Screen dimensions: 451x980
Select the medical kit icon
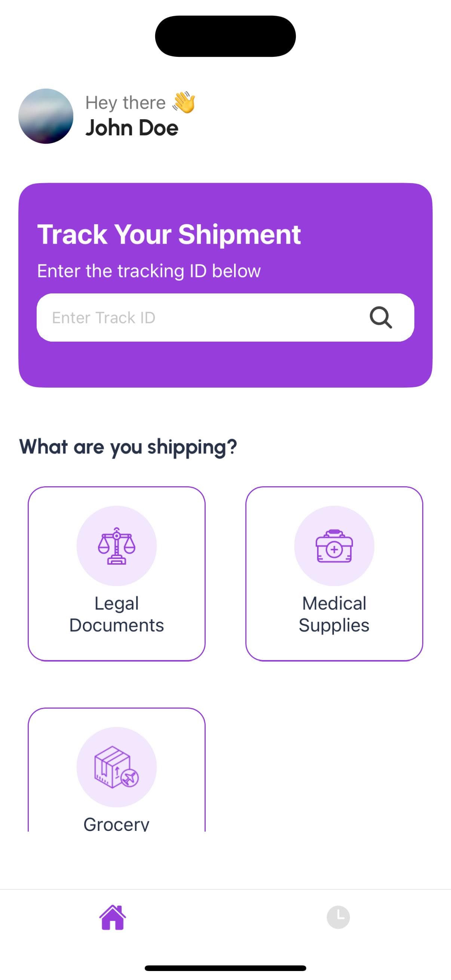pos(334,546)
